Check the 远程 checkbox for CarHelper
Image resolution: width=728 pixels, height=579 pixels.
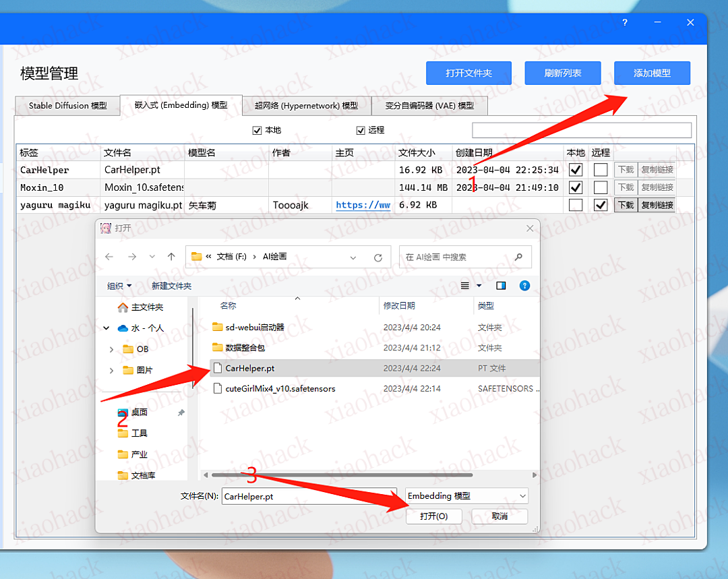click(601, 170)
